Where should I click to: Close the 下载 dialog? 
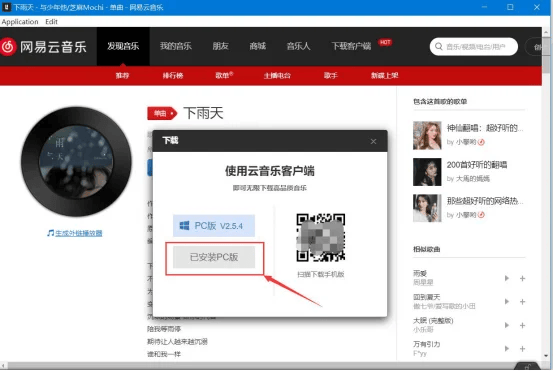point(373,141)
